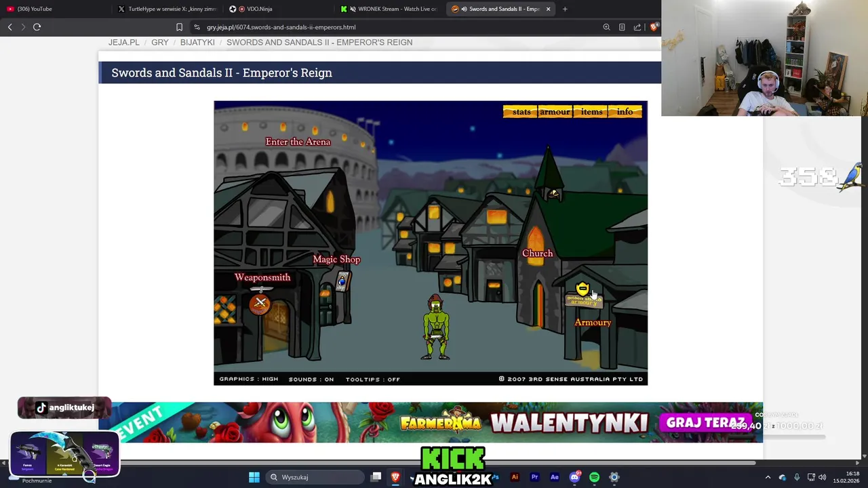
Task: Open Settings gear on taskbar
Action: coord(614,477)
